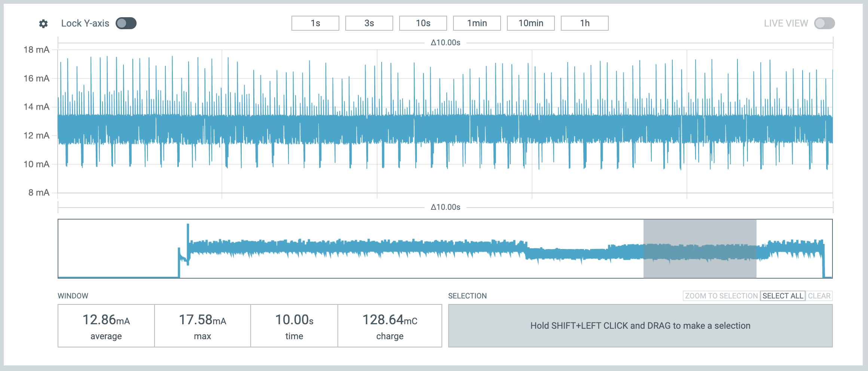
Task: Click the 12.86mA average readout
Action: pyautogui.click(x=106, y=326)
